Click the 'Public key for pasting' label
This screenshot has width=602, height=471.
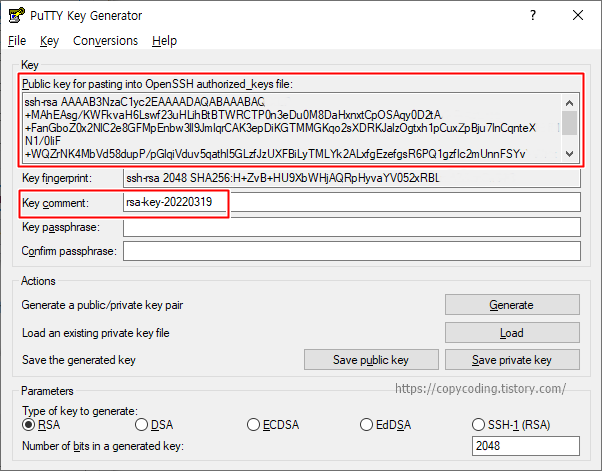pos(157,84)
